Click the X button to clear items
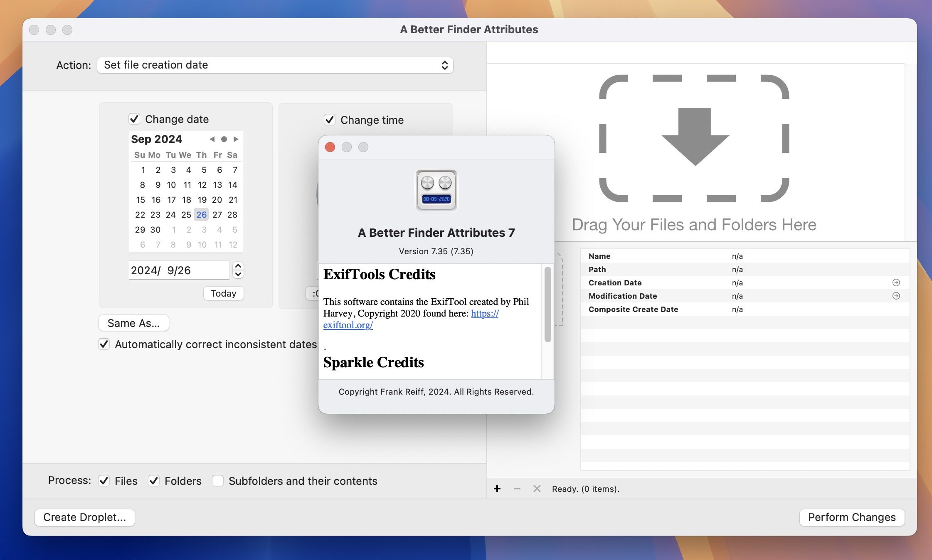The height and width of the screenshot is (560, 932). click(538, 489)
